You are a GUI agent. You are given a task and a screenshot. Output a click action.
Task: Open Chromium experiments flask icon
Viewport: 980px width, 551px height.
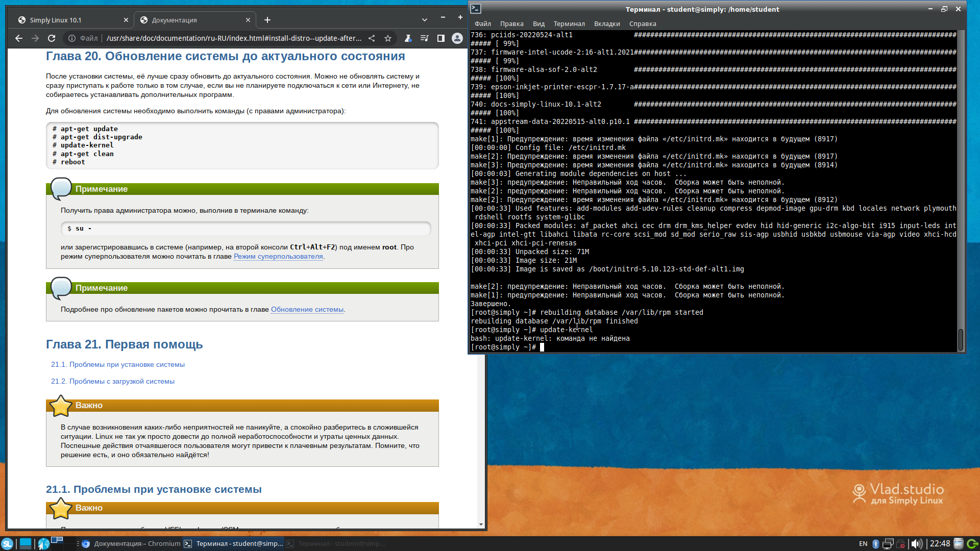pos(408,38)
